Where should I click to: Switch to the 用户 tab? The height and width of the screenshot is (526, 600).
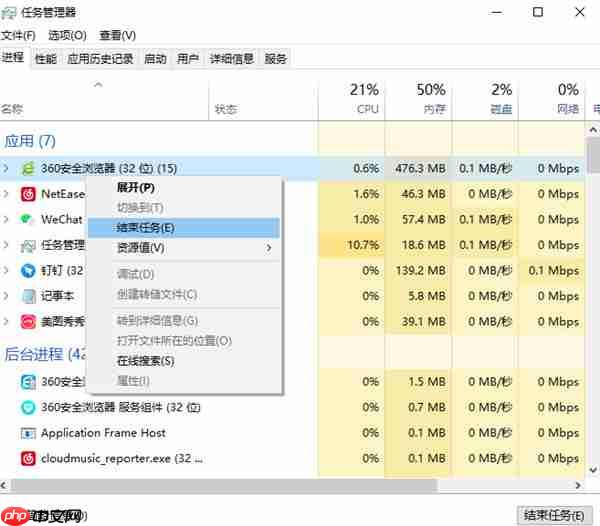tap(188, 59)
